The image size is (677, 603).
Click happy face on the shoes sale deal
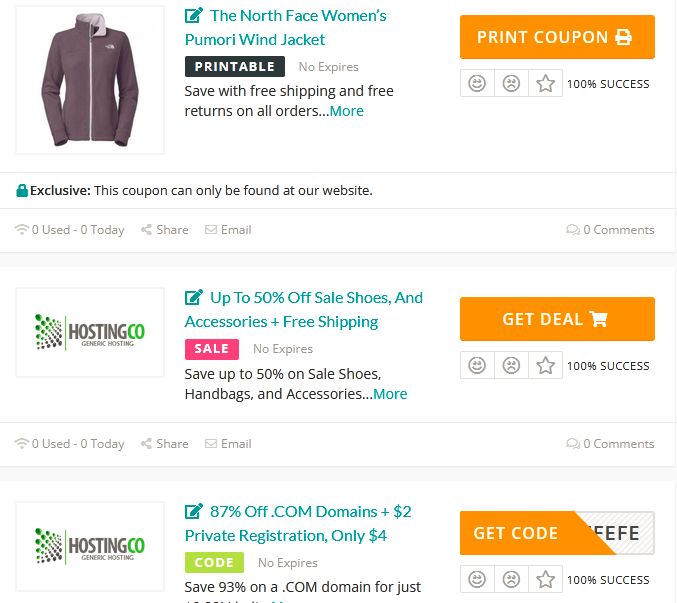tap(477, 366)
